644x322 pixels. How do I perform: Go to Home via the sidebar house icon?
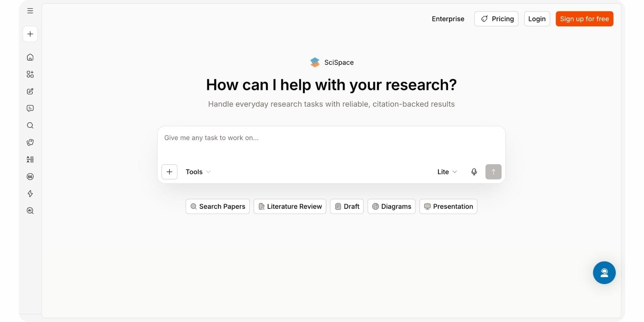tap(30, 57)
